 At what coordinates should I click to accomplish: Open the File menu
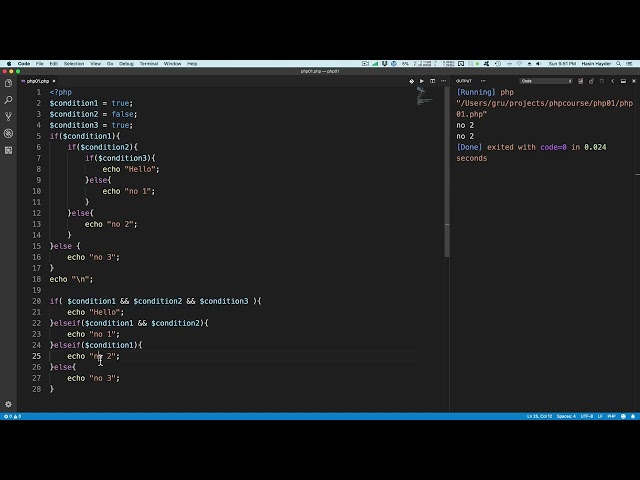click(40, 64)
